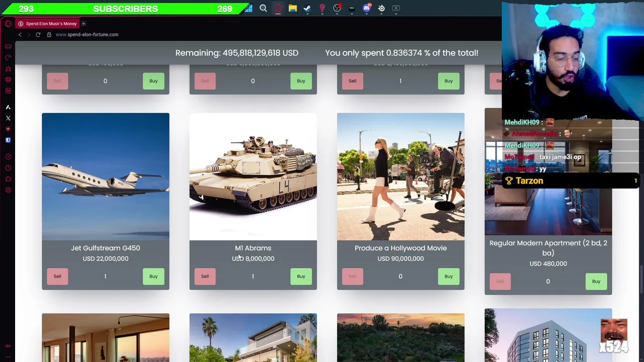The image size is (644, 362).
Task: Sell an M1 Abrams tank
Action: click(205, 276)
